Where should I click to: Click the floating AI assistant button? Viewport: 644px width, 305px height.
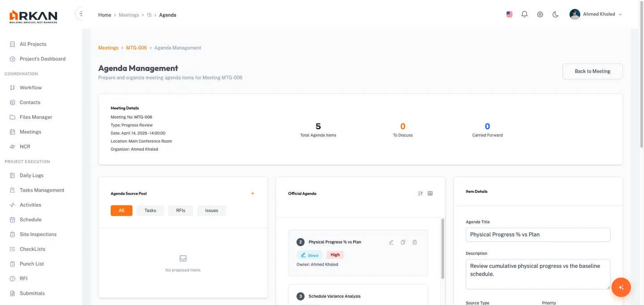[x=621, y=287]
